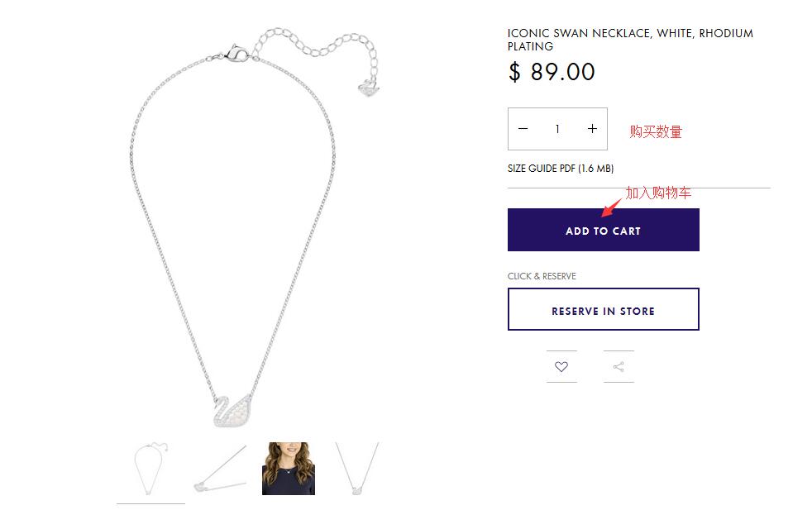Select the angled close-up necklace thumbnail

tap(220, 469)
